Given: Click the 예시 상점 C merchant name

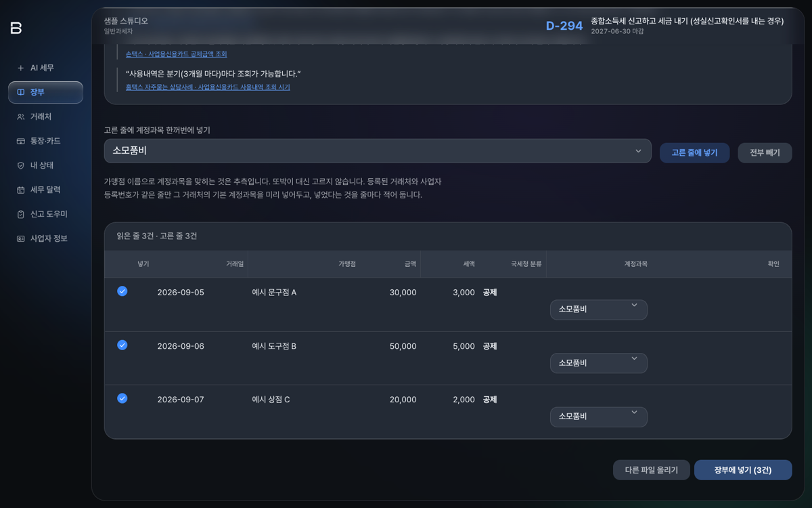Looking at the screenshot, I should (x=271, y=400).
